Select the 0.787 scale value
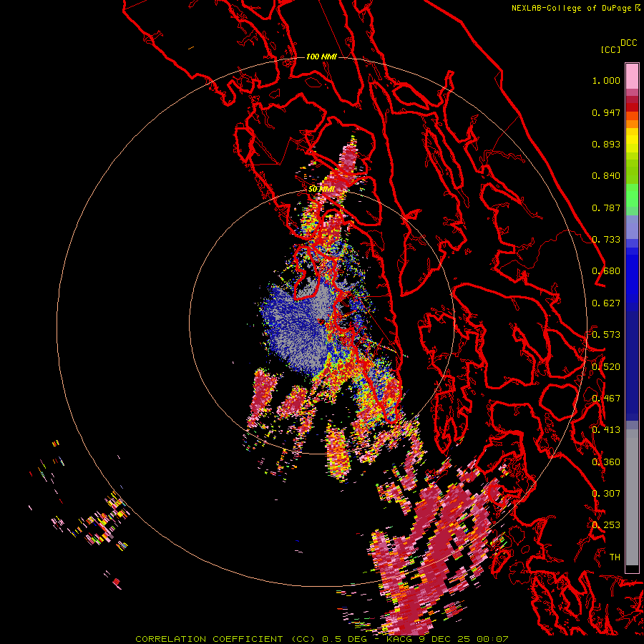Screen dimensions: 644x644 coord(606,208)
